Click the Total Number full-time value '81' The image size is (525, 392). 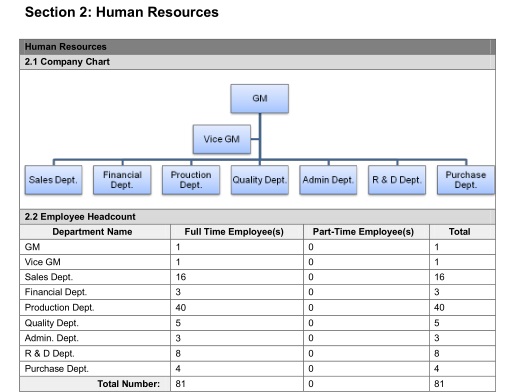pyautogui.click(x=180, y=384)
